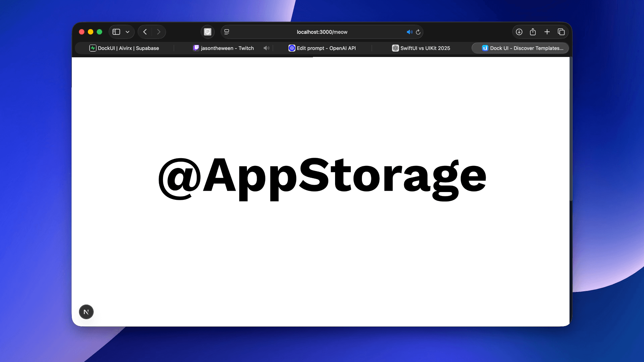This screenshot has width=644, height=362.
Task: Switch to DockUI | Aivirx | Supabase tab
Action: (124, 48)
